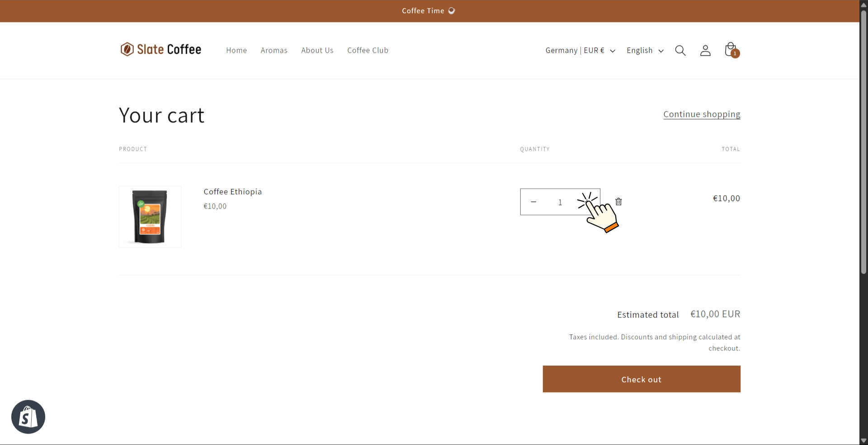Open the search panel
868x445 pixels.
click(x=680, y=50)
